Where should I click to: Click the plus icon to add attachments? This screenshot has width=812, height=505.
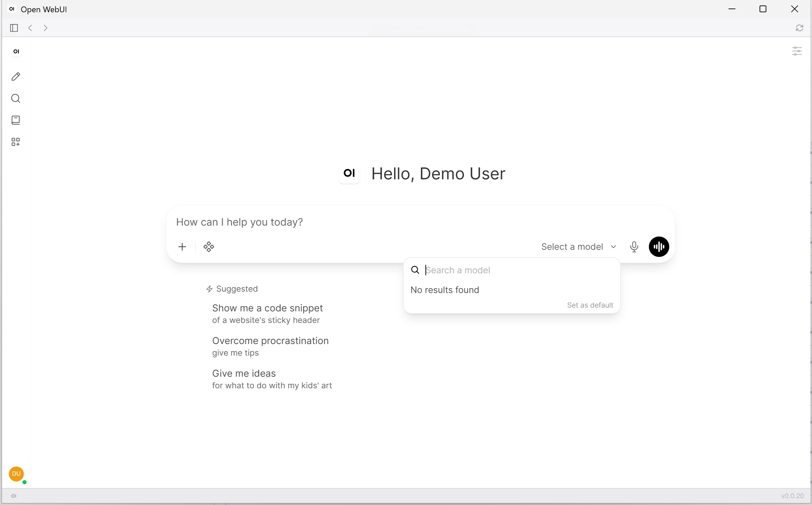[183, 247]
